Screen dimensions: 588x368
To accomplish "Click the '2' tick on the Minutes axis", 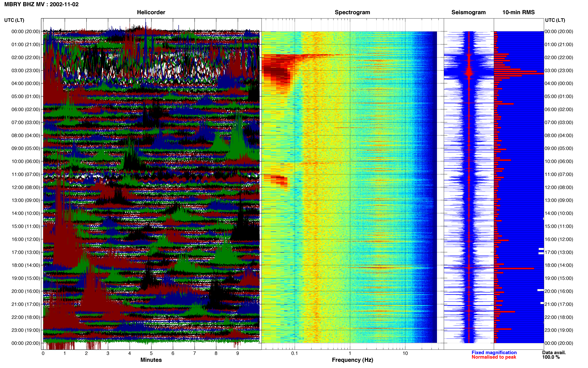I will [86, 353].
